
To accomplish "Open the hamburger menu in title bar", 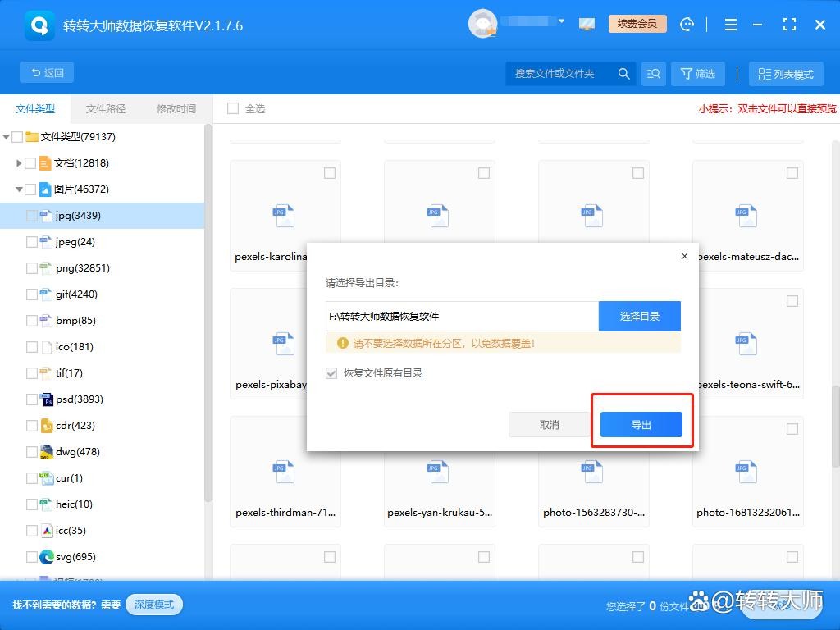I will click(x=730, y=25).
